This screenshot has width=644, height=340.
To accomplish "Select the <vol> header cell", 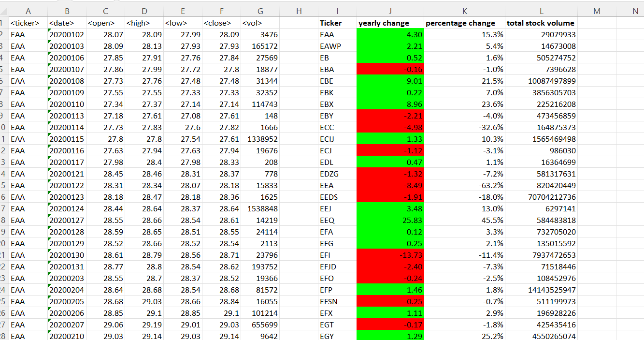I will [260, 22].
